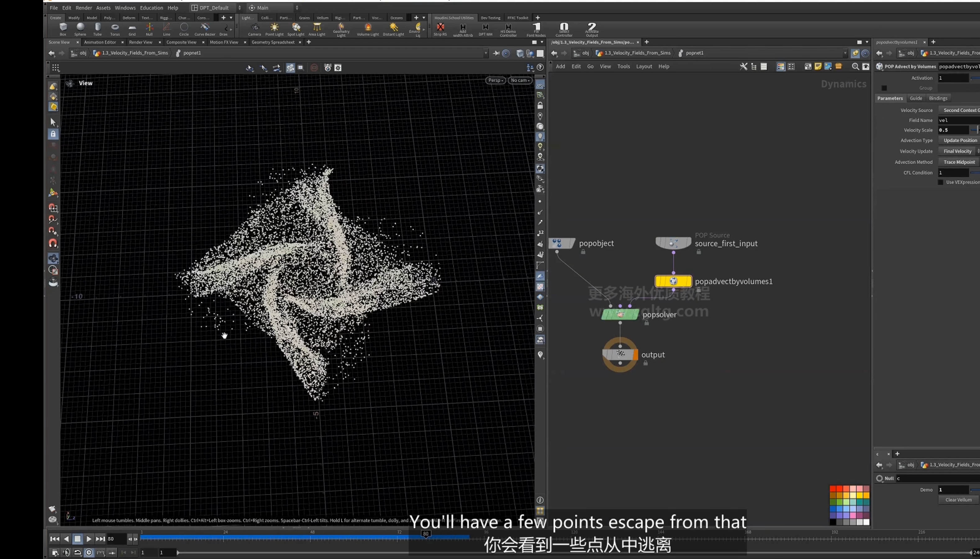Click the Clear Vellum button
This screenshot has height=559, width=980.
pyautogui.click(x=959, y=499)
